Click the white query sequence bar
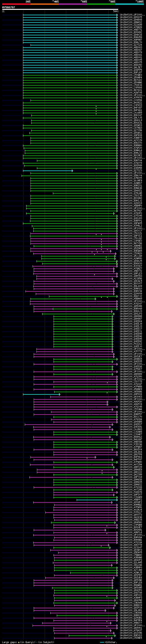 [60, 9]
